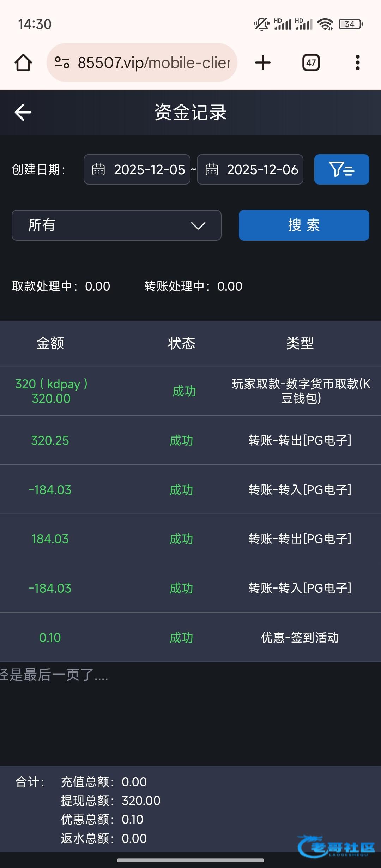Tap the 类型 column header

pyautogui.click(x=300, y=343)
